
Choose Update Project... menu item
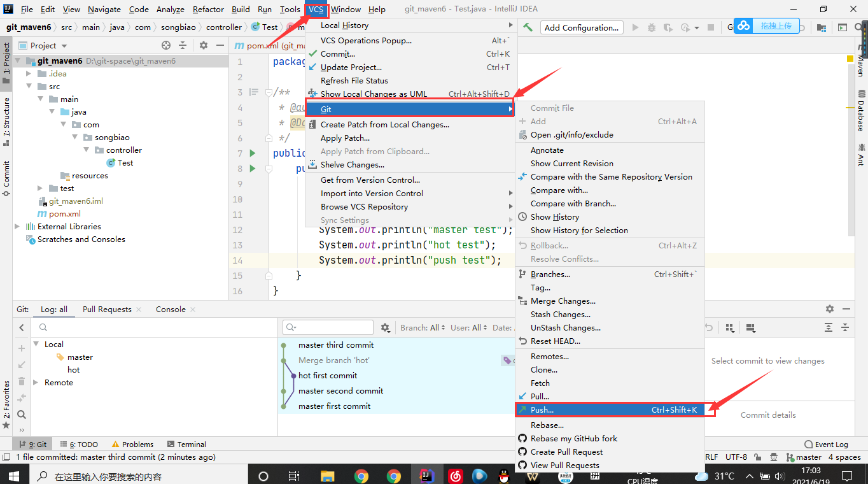pos(410,68)
